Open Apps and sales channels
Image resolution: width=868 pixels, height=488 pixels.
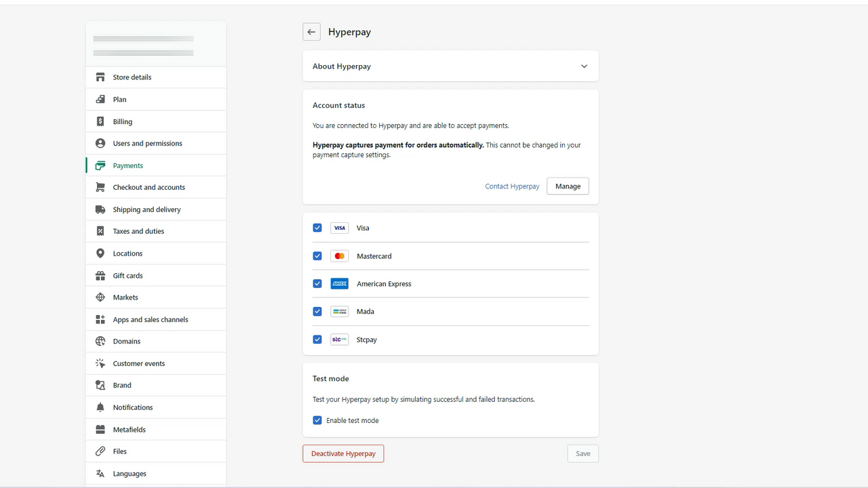coord(156,319)
